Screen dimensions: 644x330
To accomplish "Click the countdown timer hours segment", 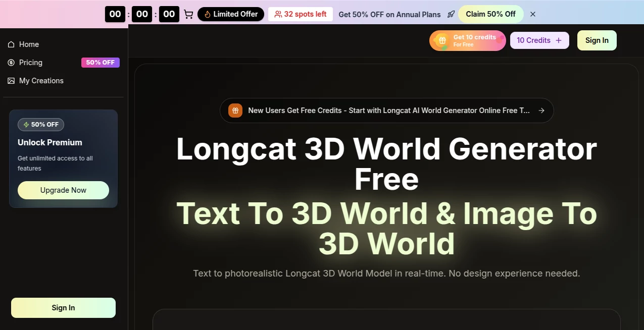I will (115, 14).
